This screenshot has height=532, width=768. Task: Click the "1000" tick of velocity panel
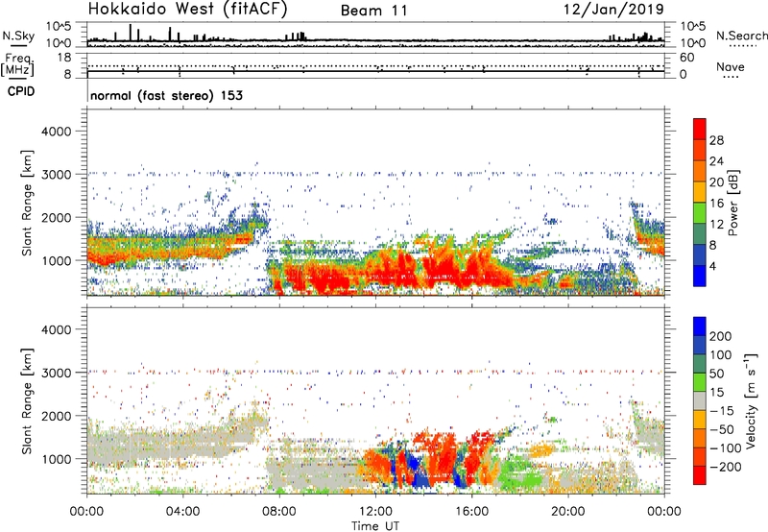pos(56,459)
